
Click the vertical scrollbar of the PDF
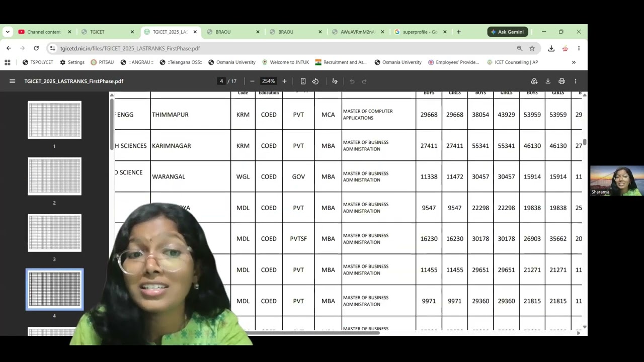click(585, 142)
